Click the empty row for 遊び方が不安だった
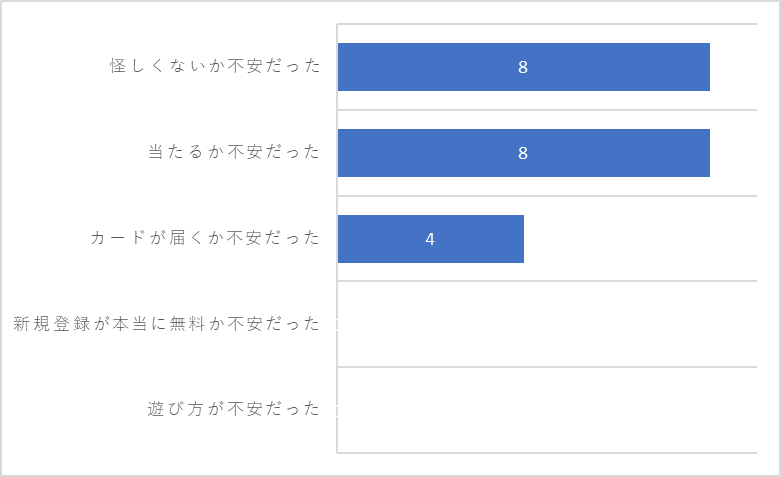The width and height of the screenshot is (781, 477). coord(547,410)
